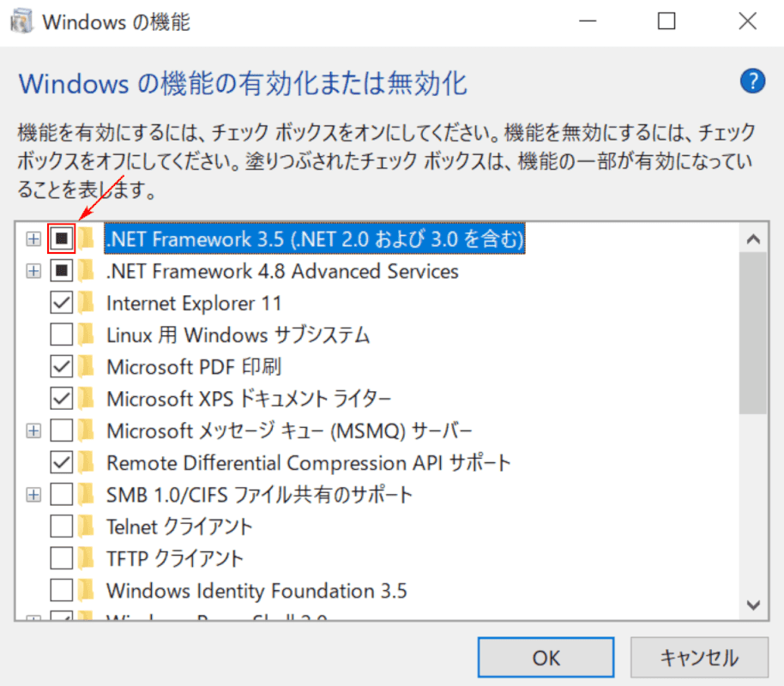Click folder icon beside Microsoft PDF 印刷
Image resolution: width=784 pixels, height=686 pixels.
tap(87, 366)
